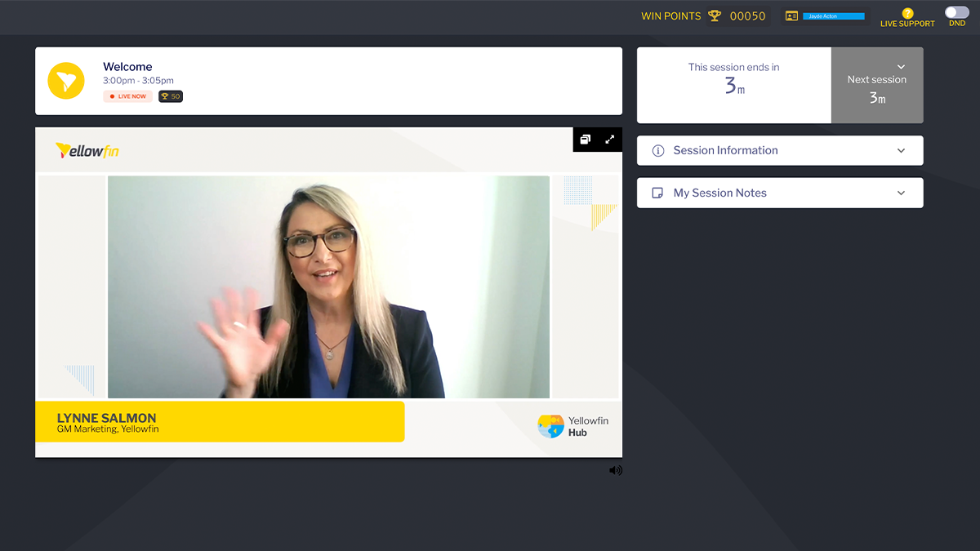Expand the video to fullscreen
The image size is (980, 551).
[x=609, y=140]
